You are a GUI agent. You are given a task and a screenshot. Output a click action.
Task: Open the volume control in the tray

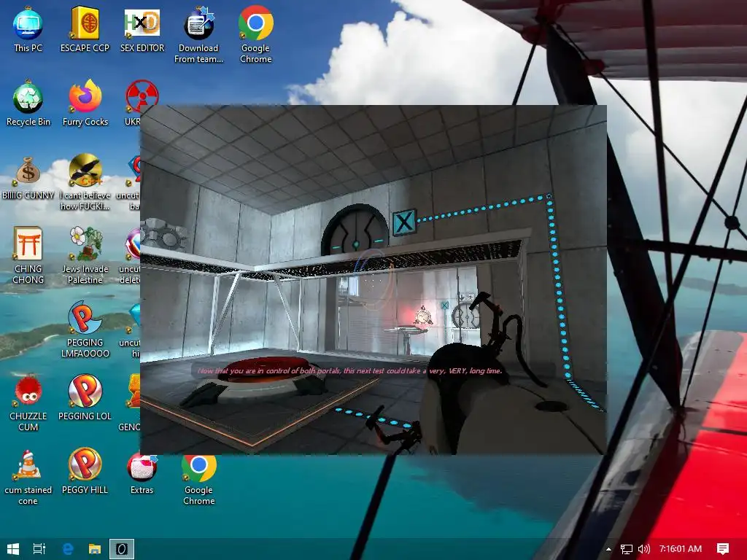[x=643, y=549]
